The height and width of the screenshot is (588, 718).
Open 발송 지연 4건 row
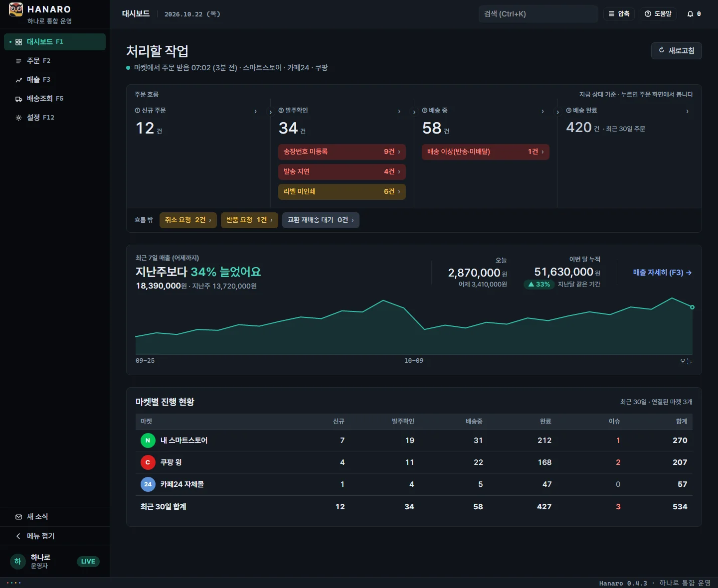342,172
